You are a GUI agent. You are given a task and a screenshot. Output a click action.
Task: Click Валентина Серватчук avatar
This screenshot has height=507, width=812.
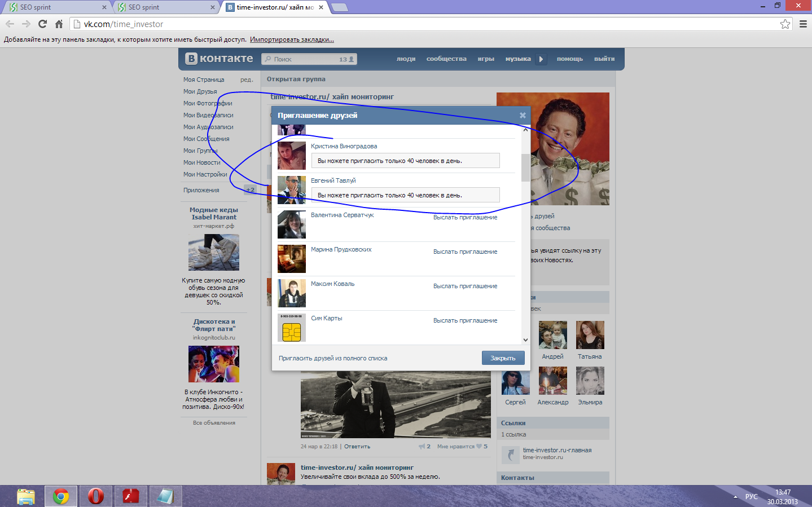point(292,224)
